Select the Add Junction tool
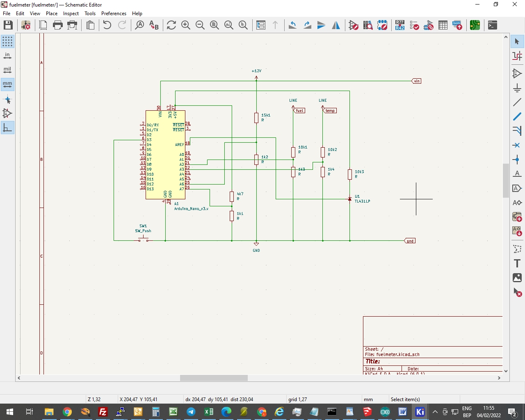525x420 pixels. [x=517, y=160]
